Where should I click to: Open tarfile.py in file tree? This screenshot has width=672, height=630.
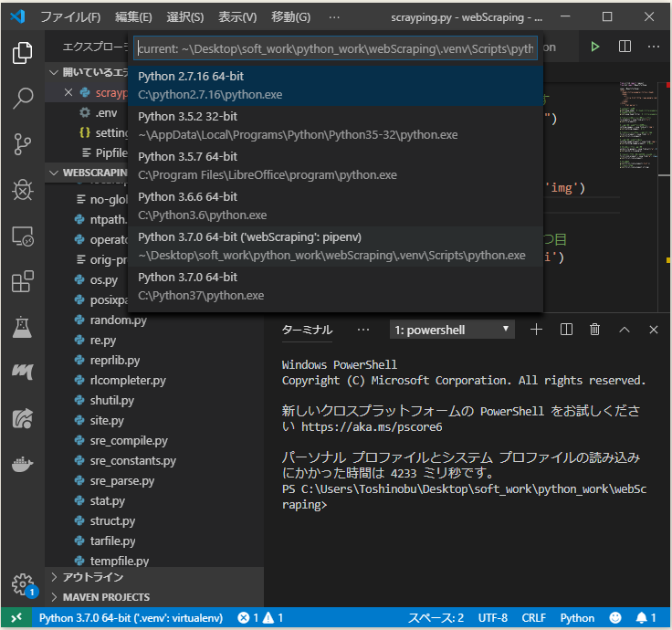(x=112, y=541)
